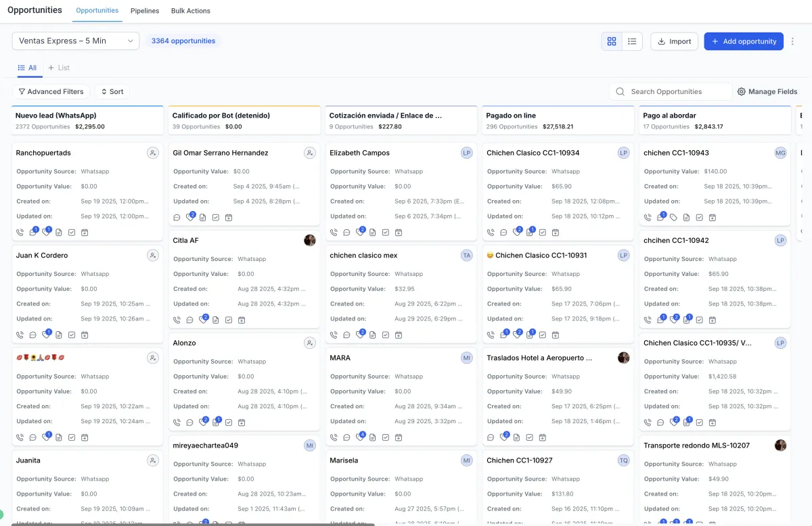Open appointment icon on Elizabeth Campos card
This screenshot has width=812, height=526.
(399, 232)
